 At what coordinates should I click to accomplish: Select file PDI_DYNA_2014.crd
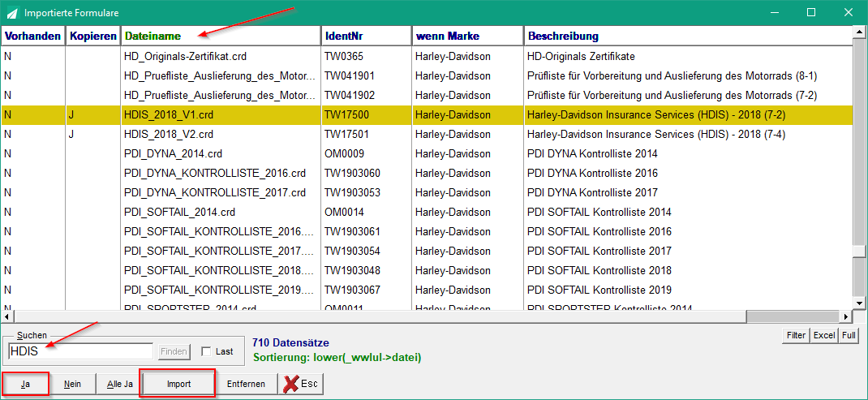174,153
